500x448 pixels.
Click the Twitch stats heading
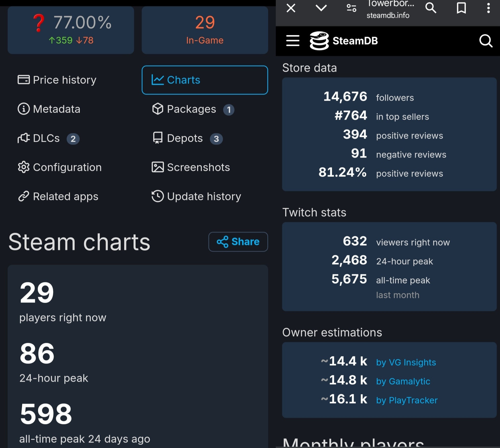314,213
